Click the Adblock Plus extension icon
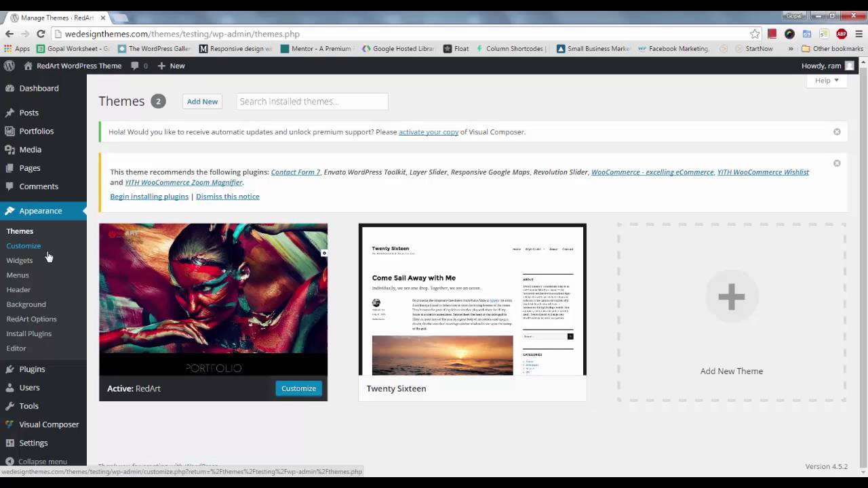Viewport: 868px width, 488px height. pos(842,34)
